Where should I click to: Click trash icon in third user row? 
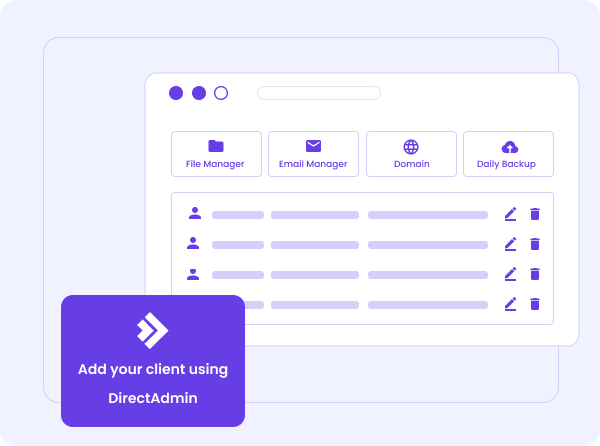535,274
